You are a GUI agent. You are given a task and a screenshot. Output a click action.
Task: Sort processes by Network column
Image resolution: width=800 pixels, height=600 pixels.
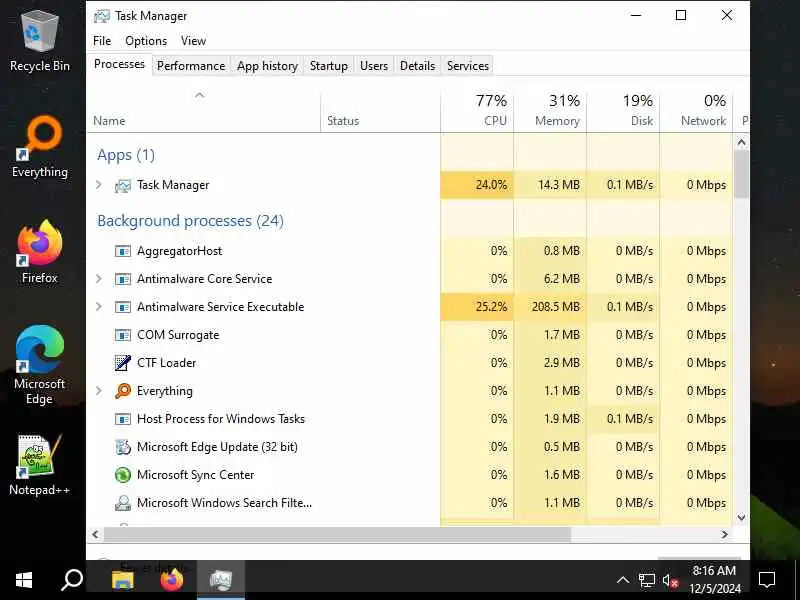(x=696, y=111)
